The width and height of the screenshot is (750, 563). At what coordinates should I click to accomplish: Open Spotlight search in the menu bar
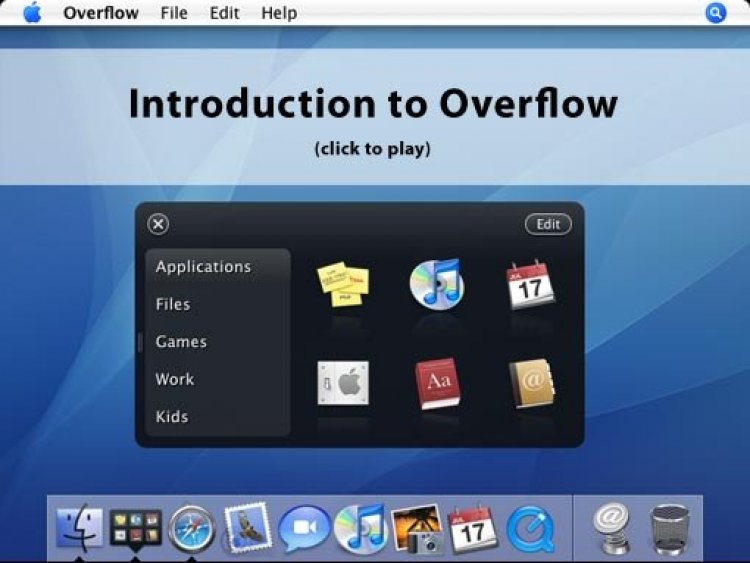(716, 13)
